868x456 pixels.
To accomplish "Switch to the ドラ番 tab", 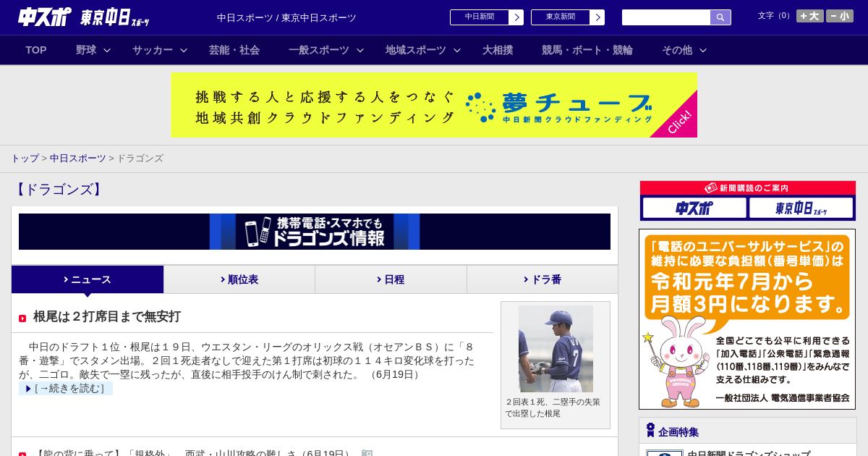I will (542, 279).
